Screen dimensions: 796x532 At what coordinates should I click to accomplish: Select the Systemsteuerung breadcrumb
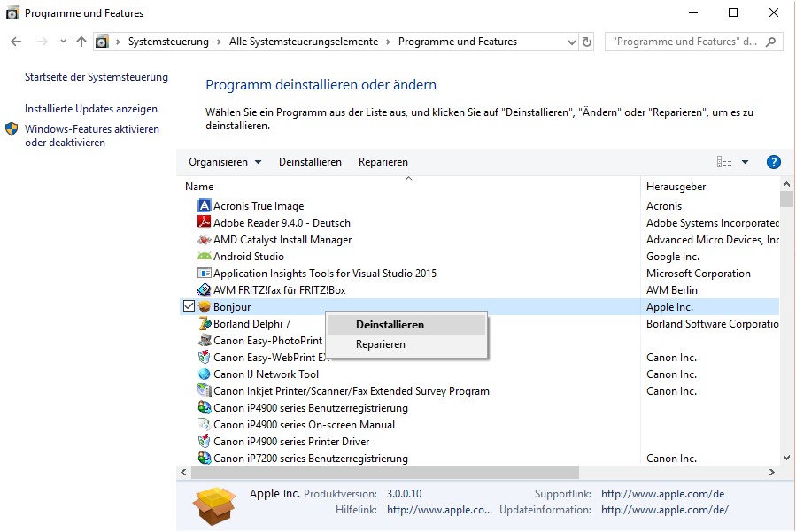168,42
